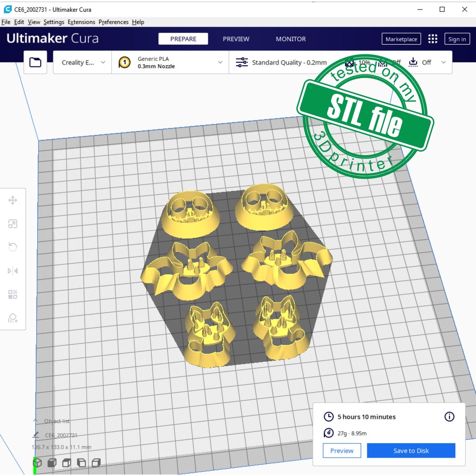Click the Save to Disk button
This screenshot has width=476, height=476.
click(x=411, y=450)
